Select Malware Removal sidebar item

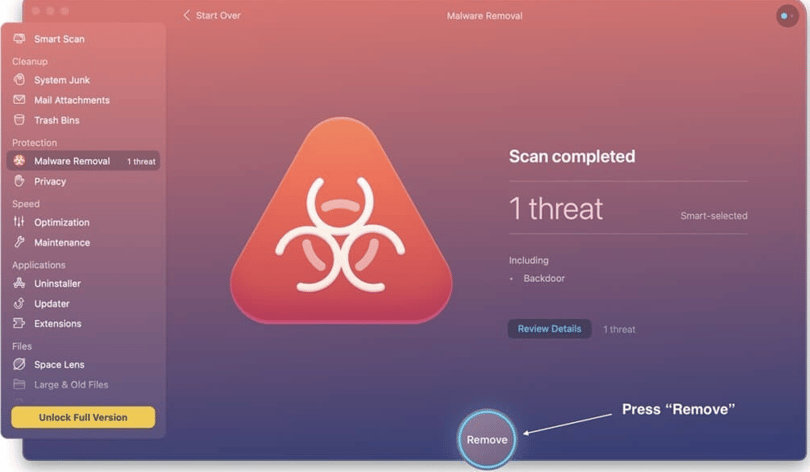click(83, 161)
